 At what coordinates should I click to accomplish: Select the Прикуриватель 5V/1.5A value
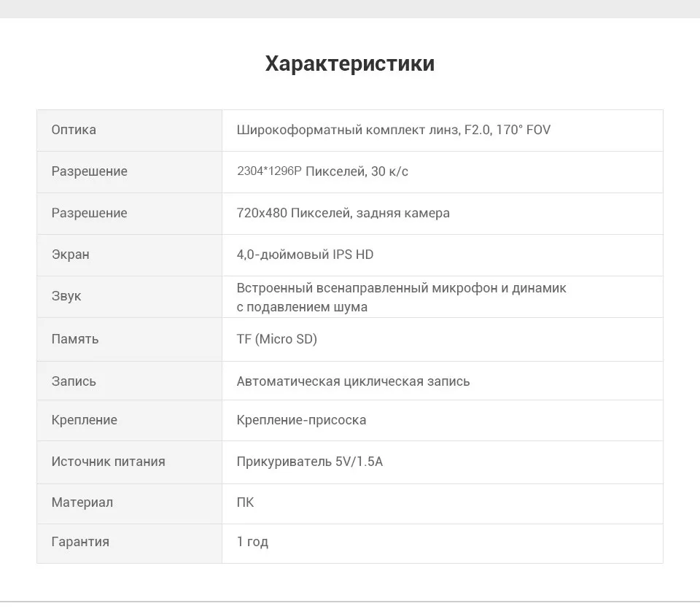tap(309, 462)
